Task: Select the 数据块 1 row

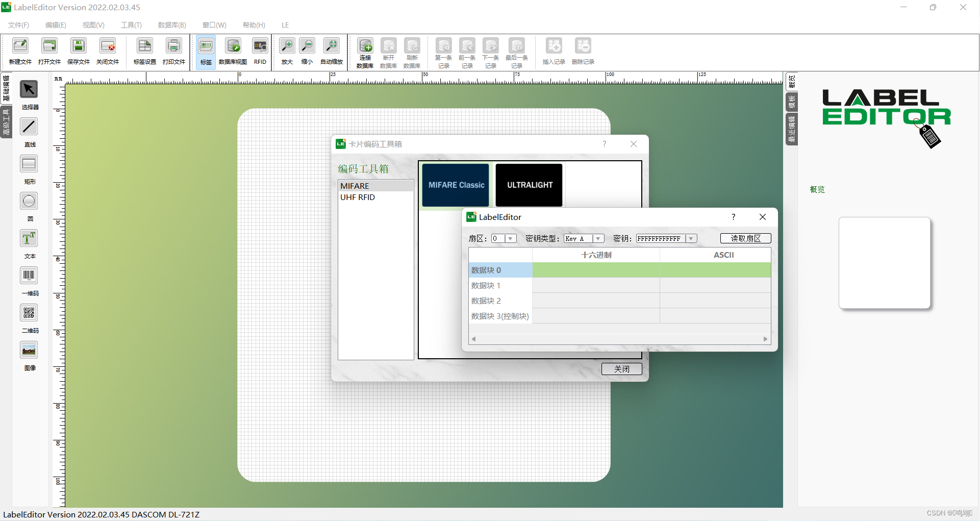Action: (x=619, y=285)
